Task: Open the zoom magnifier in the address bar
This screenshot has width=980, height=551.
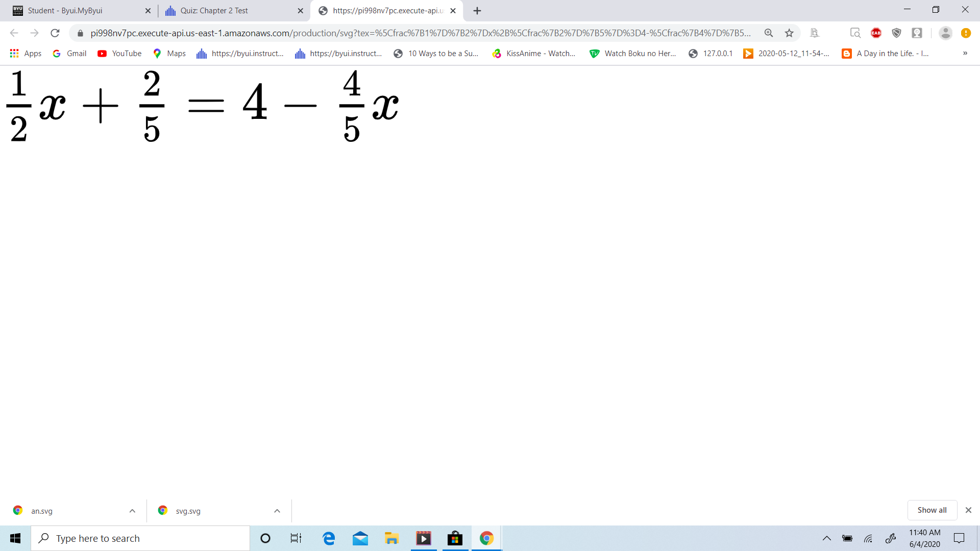Action: [x=769, y=33]
